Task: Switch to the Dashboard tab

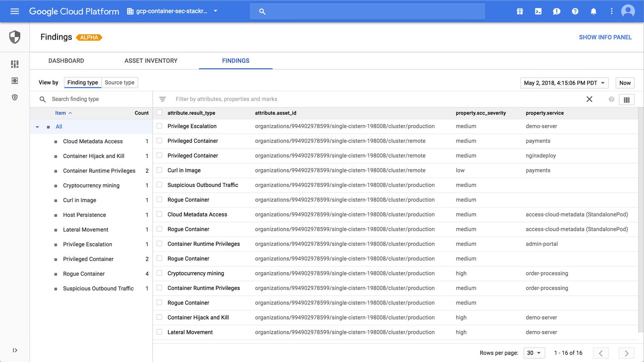Action: pos(66,61)
